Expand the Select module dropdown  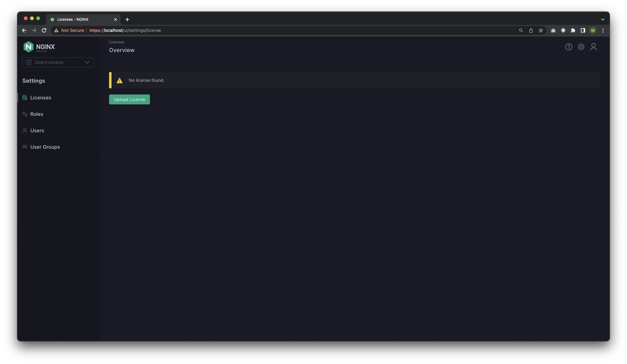(x=58, y=62)
